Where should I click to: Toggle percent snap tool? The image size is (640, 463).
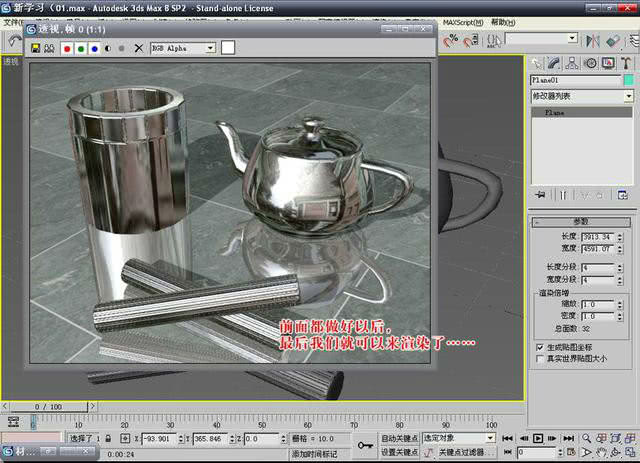pos(451,40)
